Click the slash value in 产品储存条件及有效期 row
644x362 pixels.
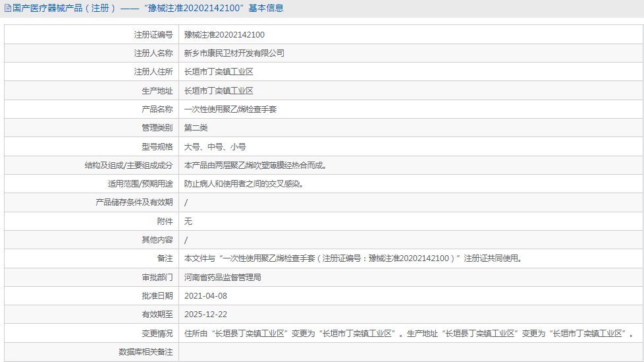pyautogui.click(x=186, y=202)
